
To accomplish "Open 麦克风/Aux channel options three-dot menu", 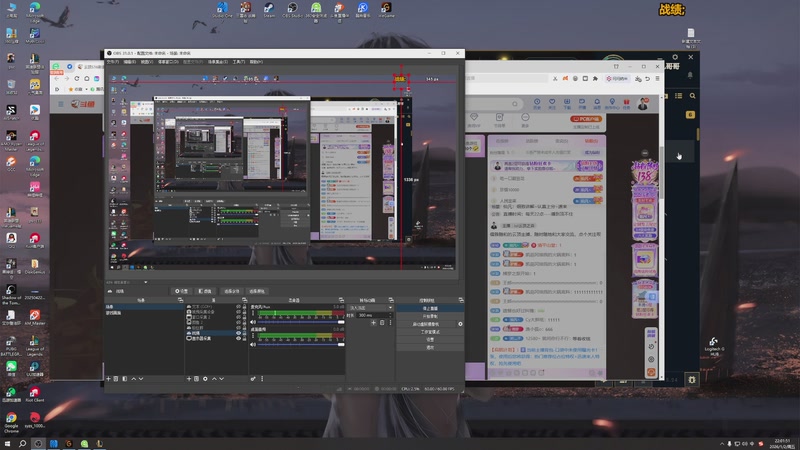I will tap(253, 313).
